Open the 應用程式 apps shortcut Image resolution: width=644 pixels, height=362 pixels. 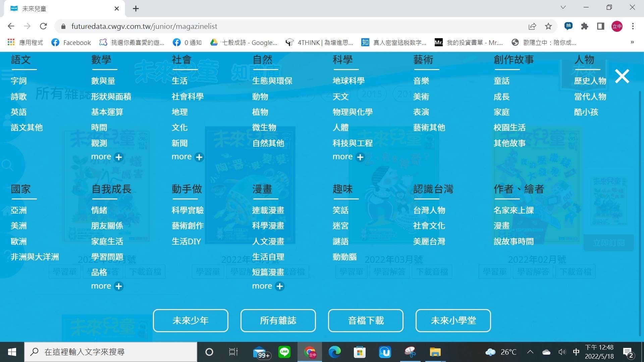(25, 43)
